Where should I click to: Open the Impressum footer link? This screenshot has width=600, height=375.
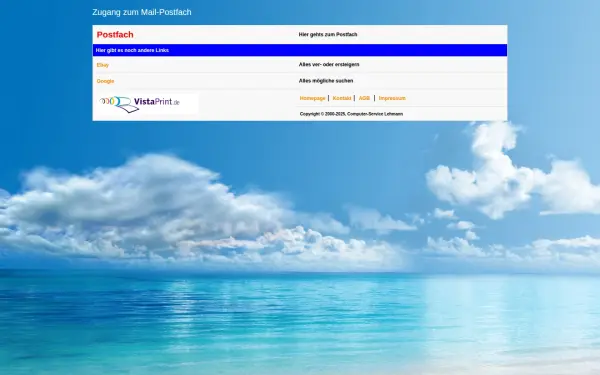point(392,98)
